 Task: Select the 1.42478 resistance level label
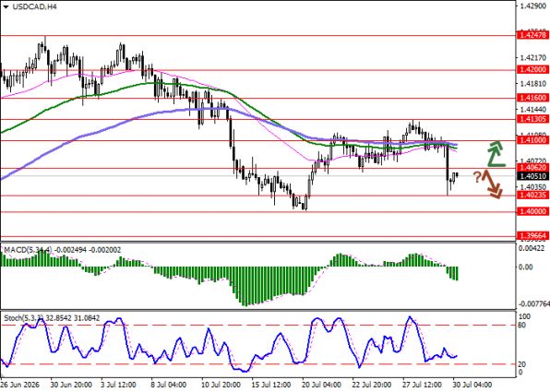tap(532, 35)
